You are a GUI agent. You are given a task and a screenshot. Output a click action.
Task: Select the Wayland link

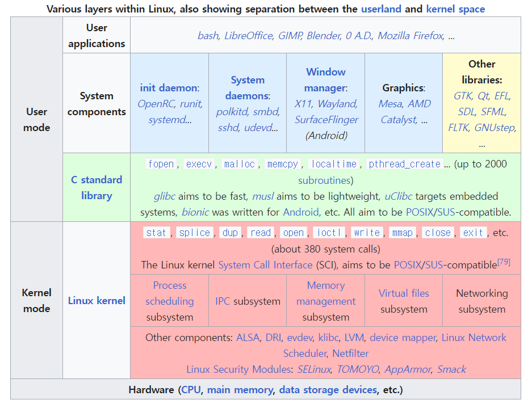pyautogui.click(x=337, y=104)
